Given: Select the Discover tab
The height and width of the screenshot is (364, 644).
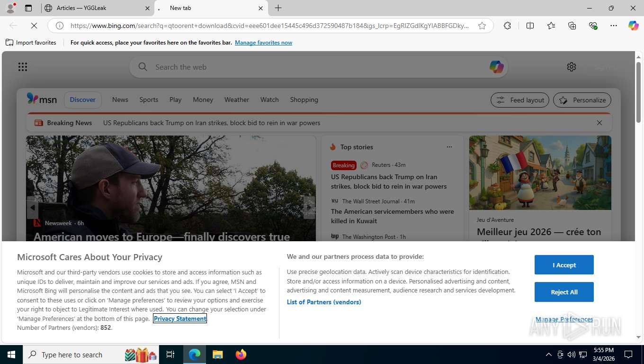Looking at the screenshot, I should point(83,100).
